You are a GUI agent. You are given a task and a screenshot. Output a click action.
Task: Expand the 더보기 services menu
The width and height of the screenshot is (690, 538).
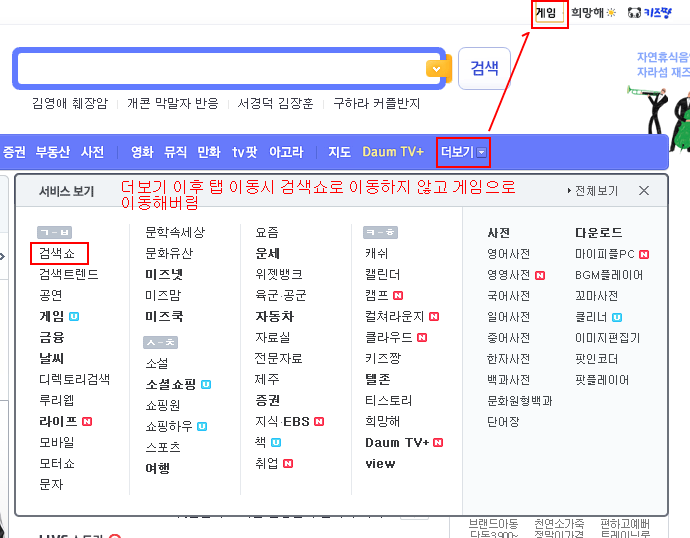pos(463,152)
